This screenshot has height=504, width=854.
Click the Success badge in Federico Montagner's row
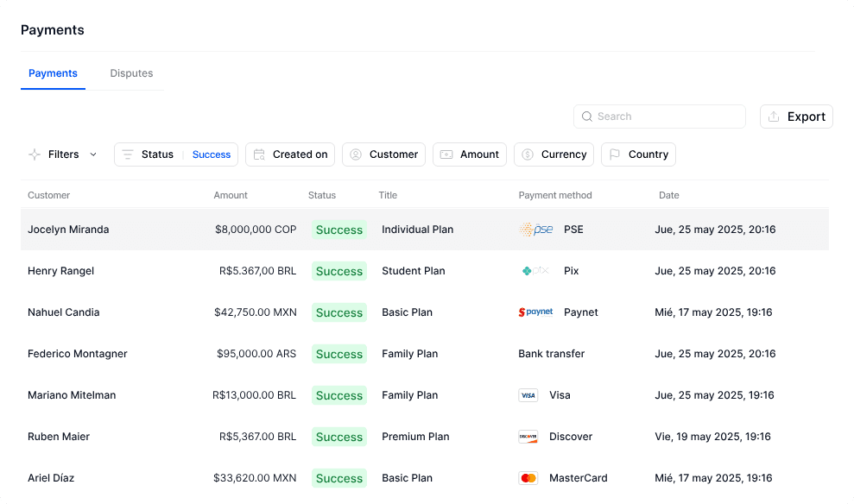pos(339,354)
